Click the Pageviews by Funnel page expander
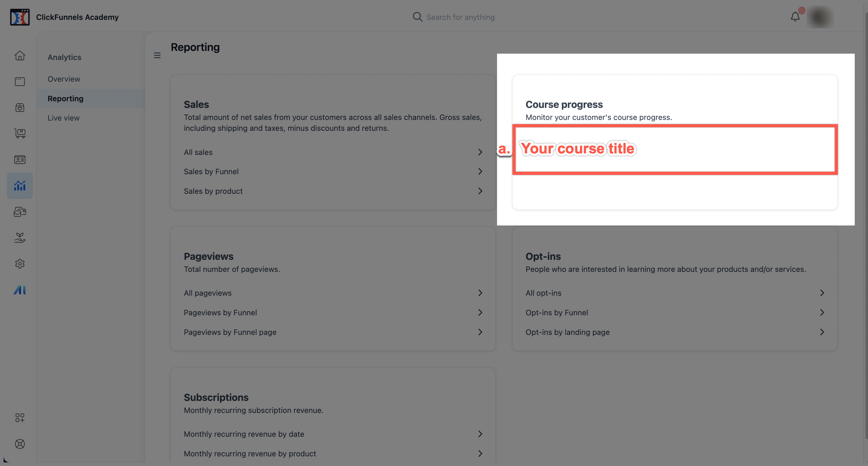Image resolution: width=868 pixels, height=466 pixels. pos(480,332)
